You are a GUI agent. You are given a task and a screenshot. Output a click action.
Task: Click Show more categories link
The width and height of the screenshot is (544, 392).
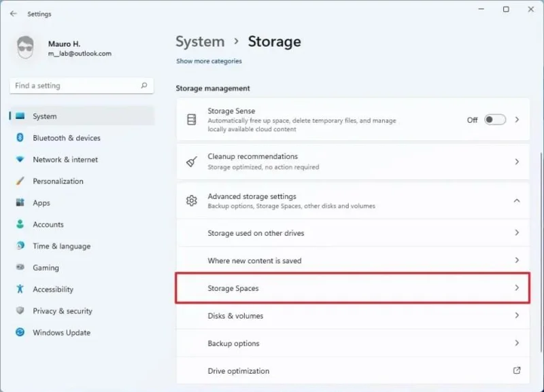pos(209,61)
